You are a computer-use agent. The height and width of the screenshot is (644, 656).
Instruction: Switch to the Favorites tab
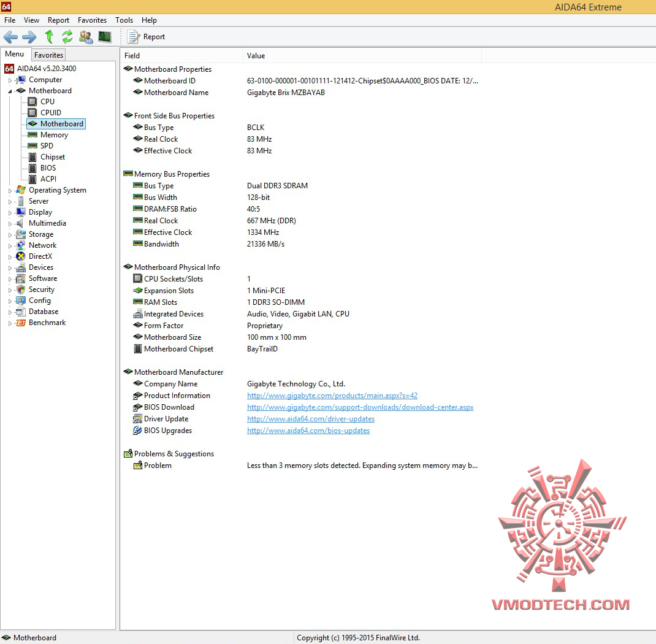48,55
